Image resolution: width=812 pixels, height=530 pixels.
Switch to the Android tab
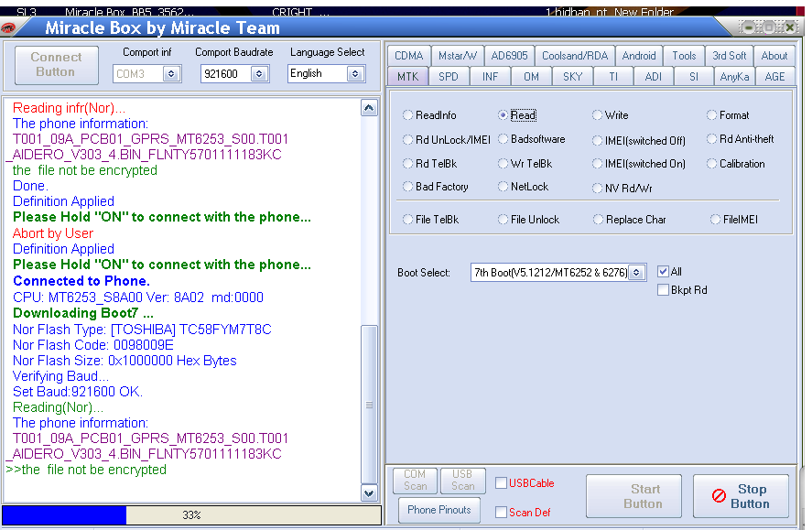638,56
